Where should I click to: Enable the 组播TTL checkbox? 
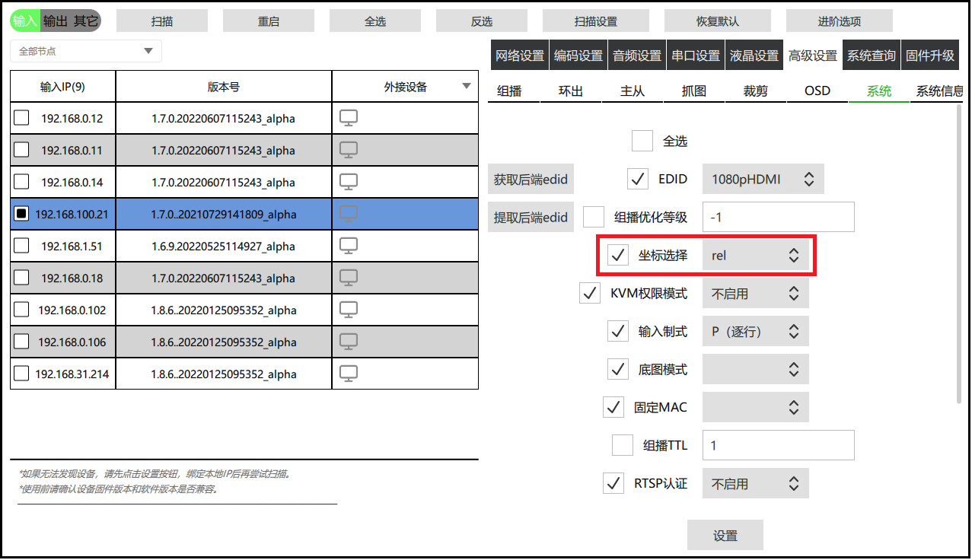pos(623,445)
